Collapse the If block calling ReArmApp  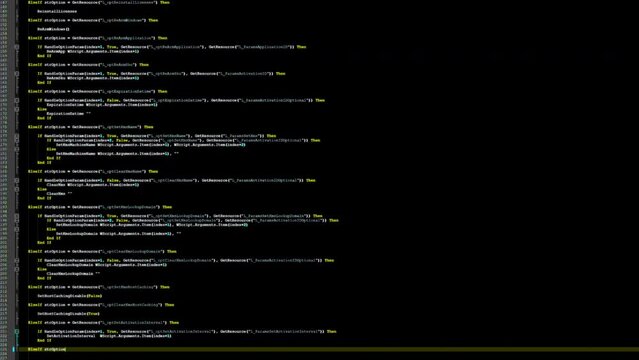(x=17, y=47)
